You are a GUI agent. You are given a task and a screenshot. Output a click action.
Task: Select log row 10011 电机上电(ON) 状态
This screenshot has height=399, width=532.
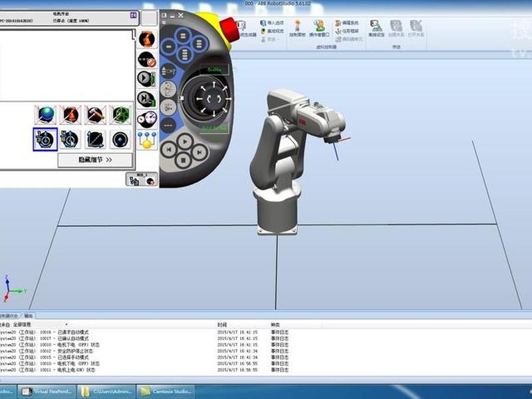(x=146, y=370)
